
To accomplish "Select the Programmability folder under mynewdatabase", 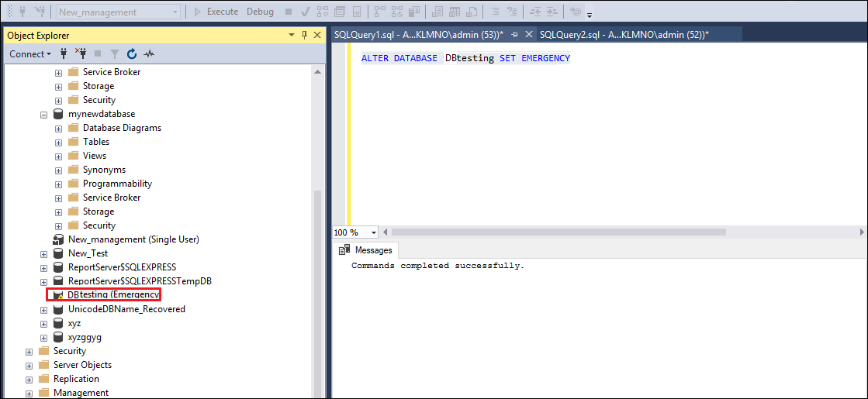I will point(117,184).
